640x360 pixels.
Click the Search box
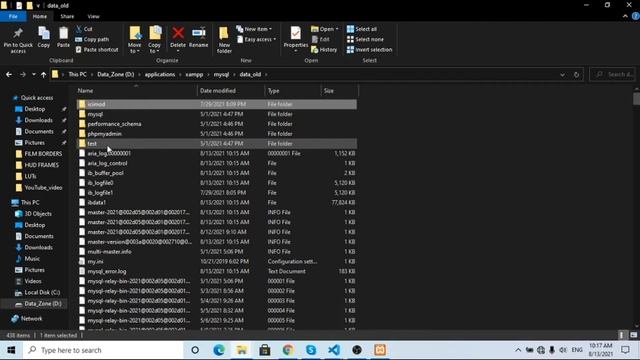pyautogui.click(x=613, y=74)
